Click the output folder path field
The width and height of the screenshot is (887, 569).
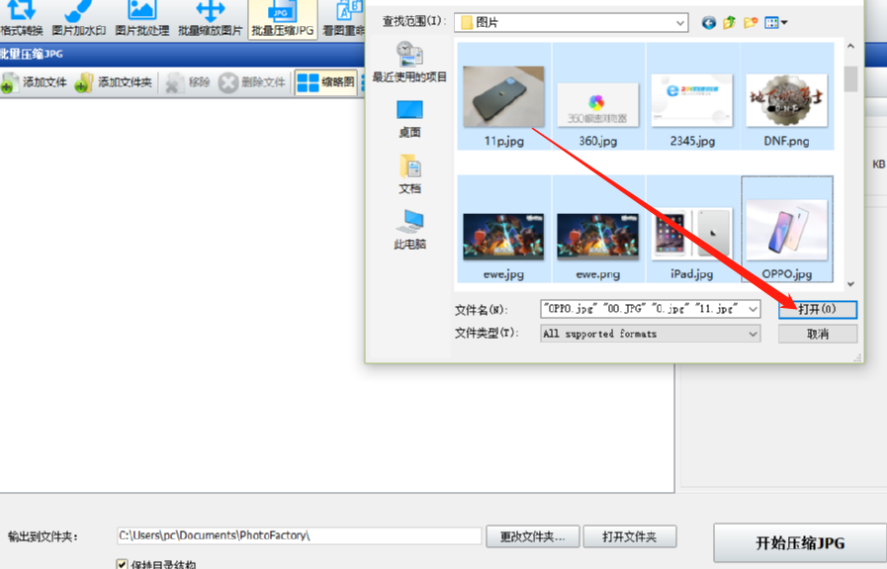pos(299,536)
